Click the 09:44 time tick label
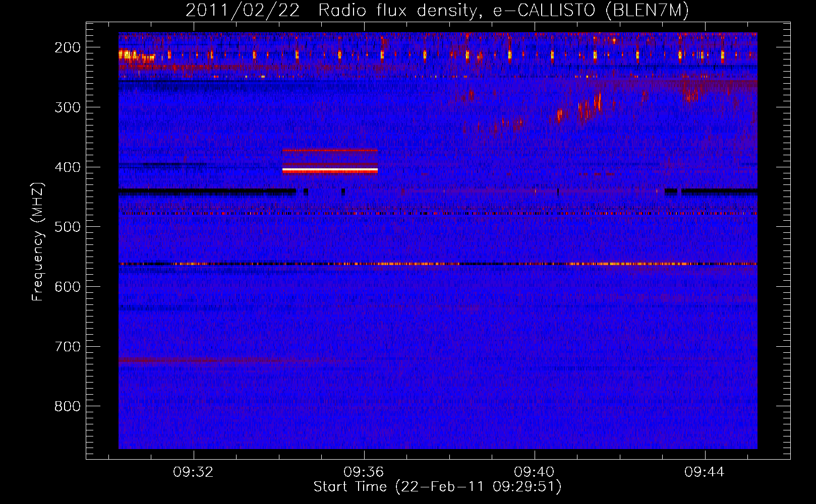The image size is (816, 504). coord(705,472)
